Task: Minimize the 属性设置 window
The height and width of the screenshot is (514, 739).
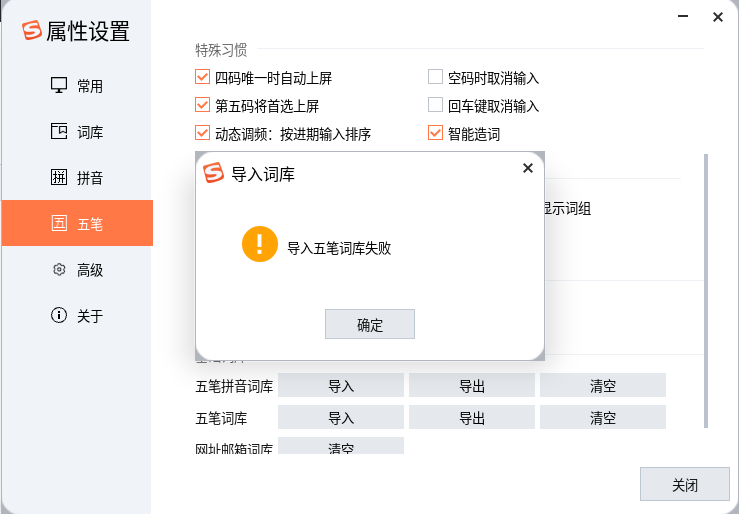Action: pos(683,16)
